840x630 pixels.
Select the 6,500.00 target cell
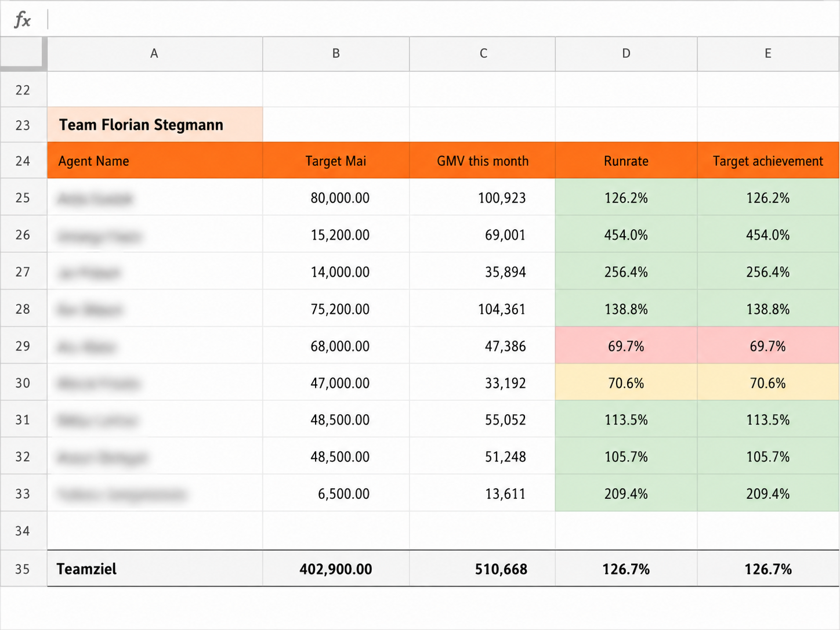pyautogui.click(x=336, y=494)
